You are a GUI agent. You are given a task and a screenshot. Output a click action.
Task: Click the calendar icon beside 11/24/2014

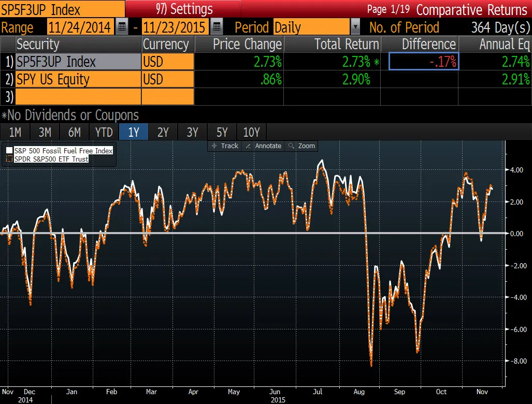[121, 27]
